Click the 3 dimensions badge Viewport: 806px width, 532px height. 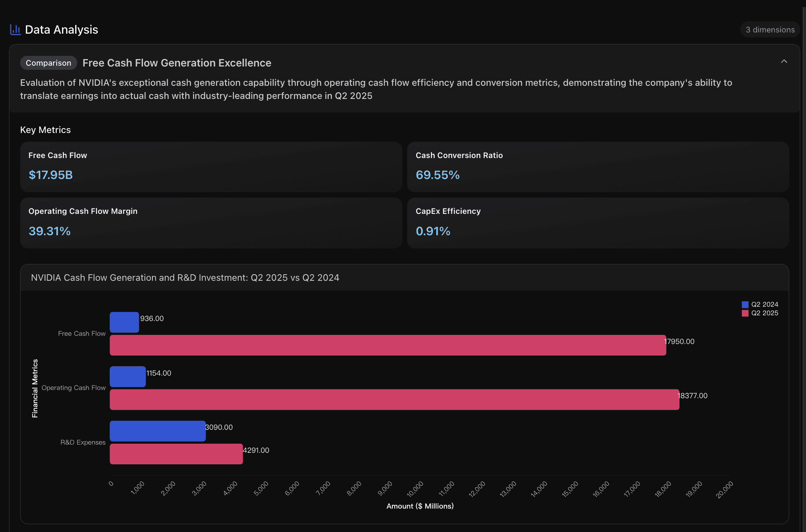(x=770, y=30)
